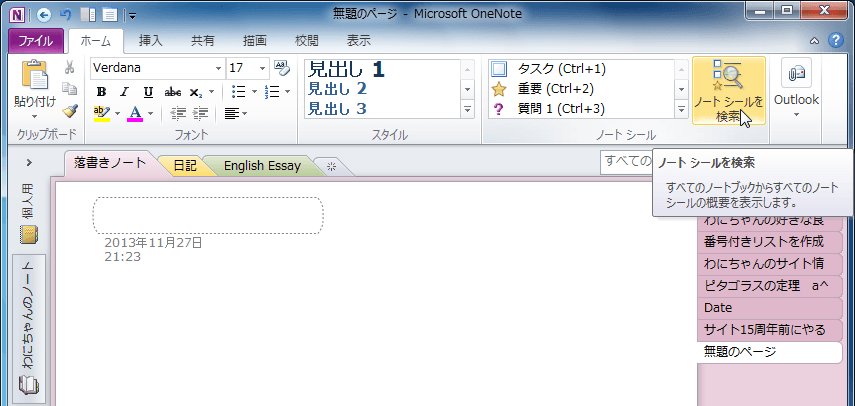Open the Verdana font name dropdown

click(x=219, y=68)
